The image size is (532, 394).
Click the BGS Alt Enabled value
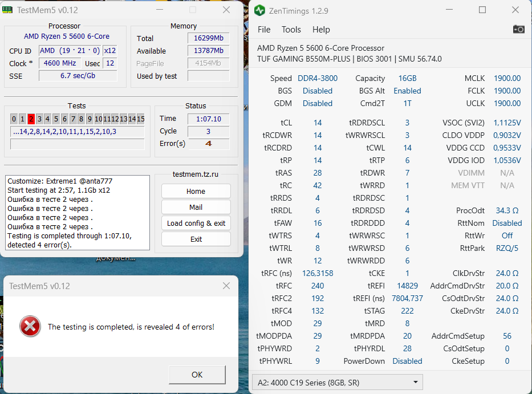coord(407,91)
